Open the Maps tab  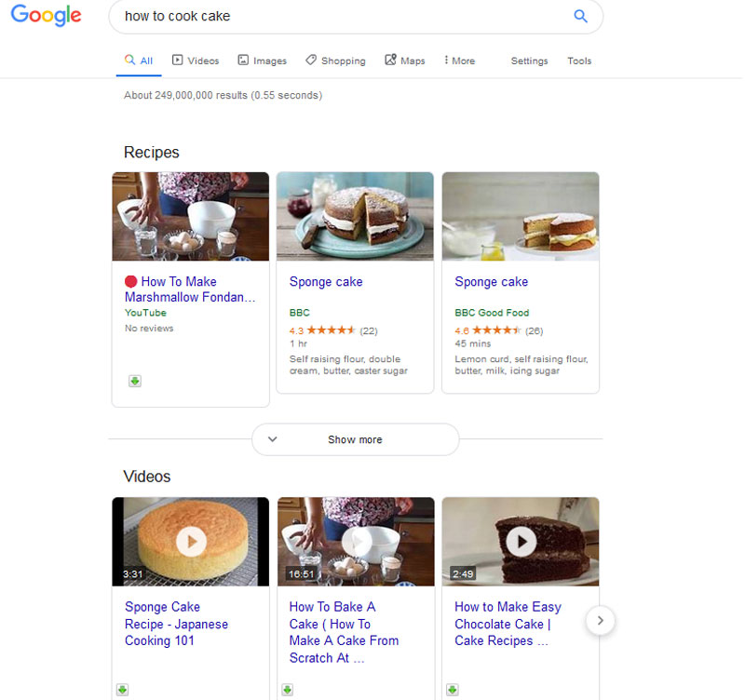tap(404, 61)
